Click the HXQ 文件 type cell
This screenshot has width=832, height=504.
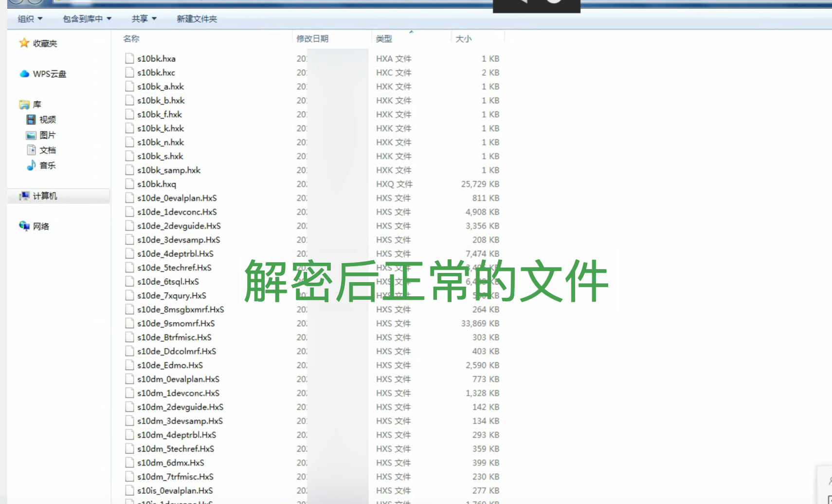tap(394, 184)
